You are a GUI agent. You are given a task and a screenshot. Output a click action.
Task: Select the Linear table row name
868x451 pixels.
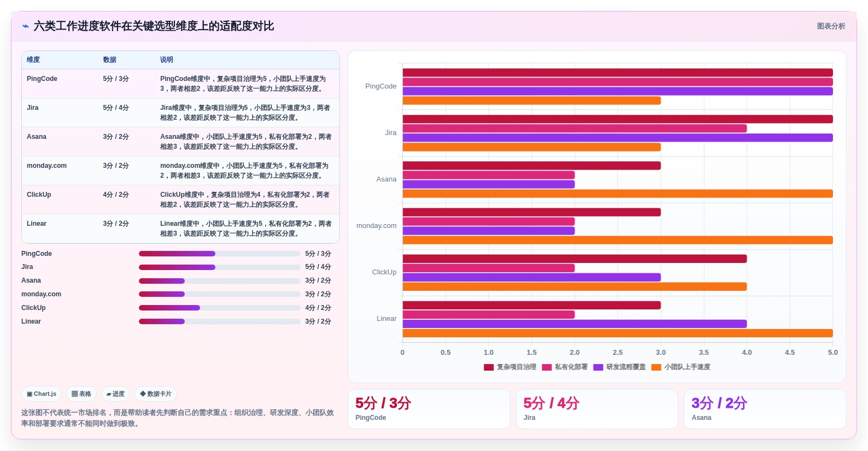37,224
